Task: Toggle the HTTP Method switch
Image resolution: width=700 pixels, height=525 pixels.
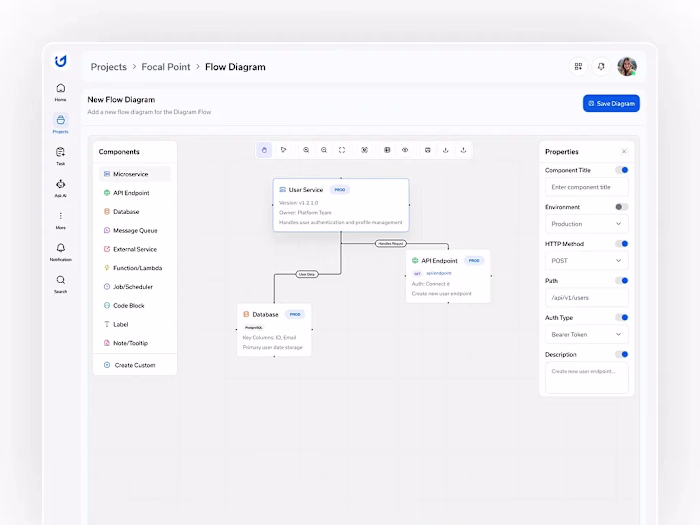Action: pyautogui.click(x=622, y=244)
